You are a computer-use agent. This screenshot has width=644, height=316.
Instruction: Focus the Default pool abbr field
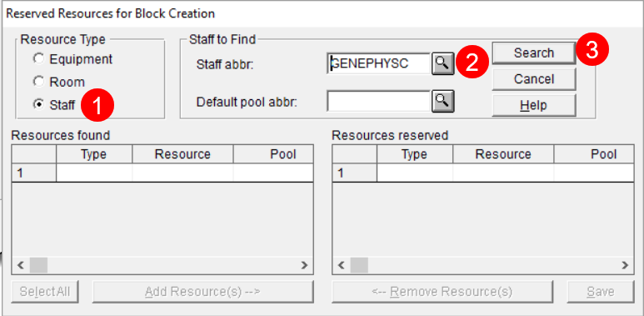pos(379,101)
